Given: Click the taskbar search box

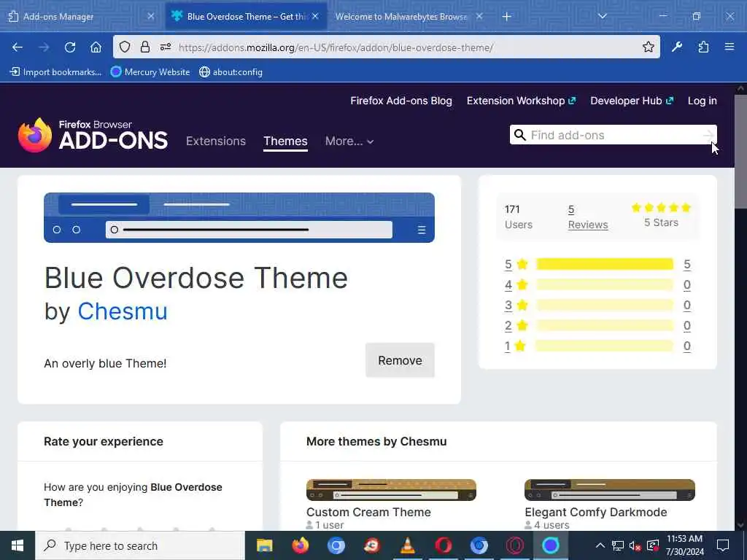Looking at the screenshot, I should (140, 545).
